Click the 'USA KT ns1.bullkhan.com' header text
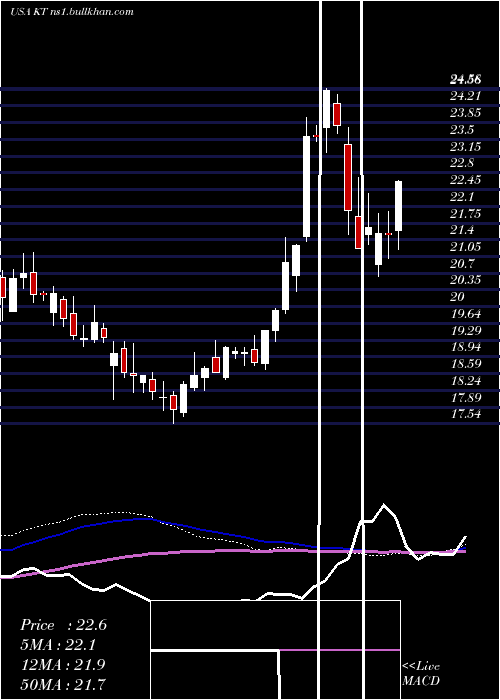This screenshot has width=500, height=700. (x=71, y=12)
